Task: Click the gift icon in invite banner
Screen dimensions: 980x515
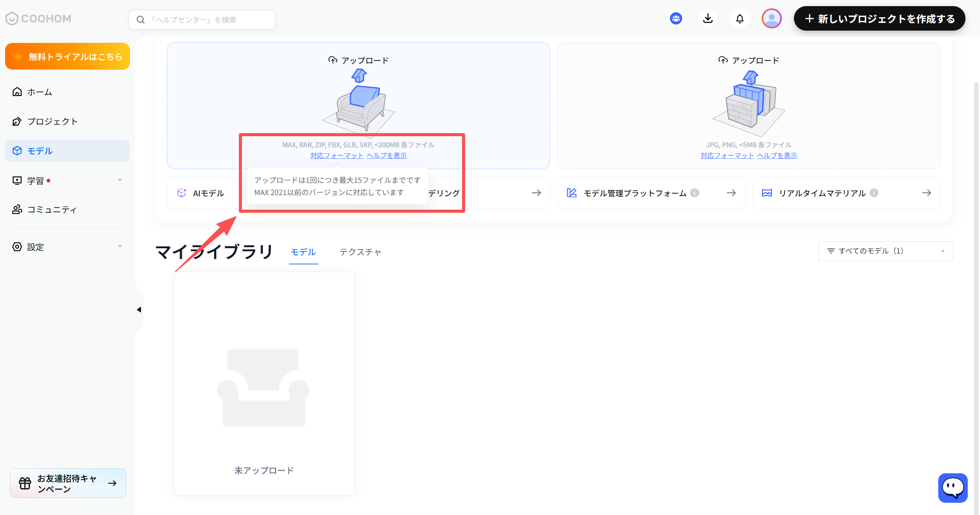Action: click(25, 483)
